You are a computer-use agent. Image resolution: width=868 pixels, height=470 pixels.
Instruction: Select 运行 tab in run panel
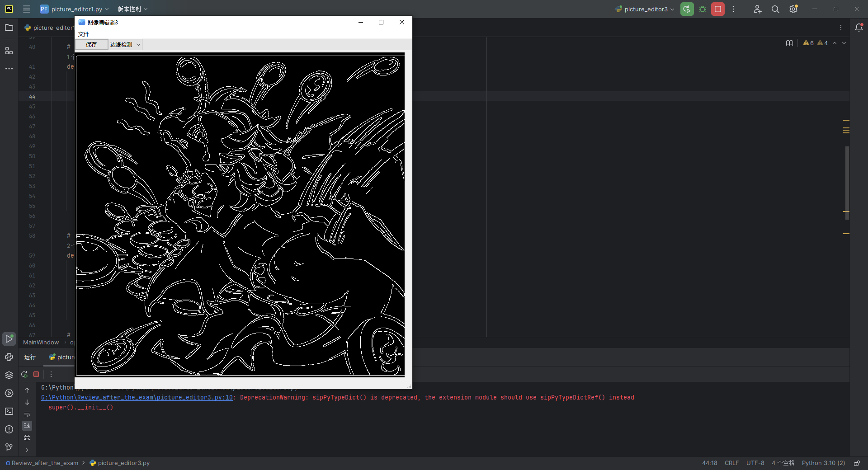(30, 357)
